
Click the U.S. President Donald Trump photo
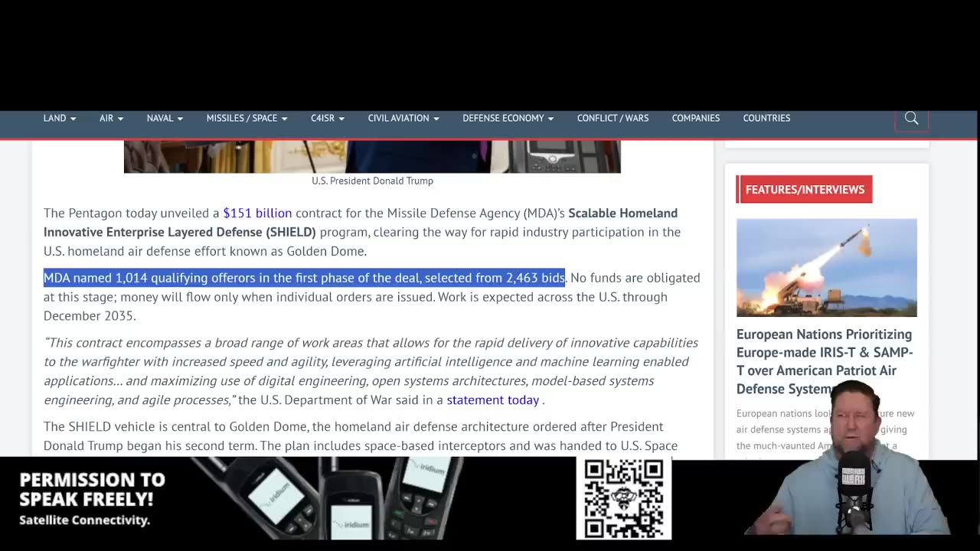pyautogui.click(x=372, y=156)
